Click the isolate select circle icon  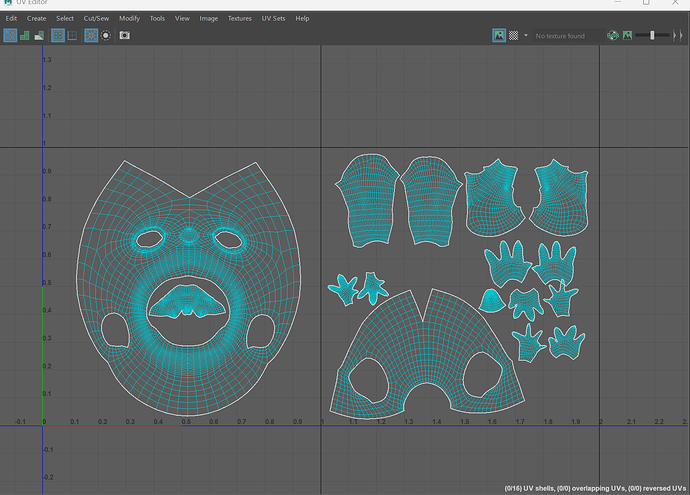pyautogui.click(x=106, y=36)
